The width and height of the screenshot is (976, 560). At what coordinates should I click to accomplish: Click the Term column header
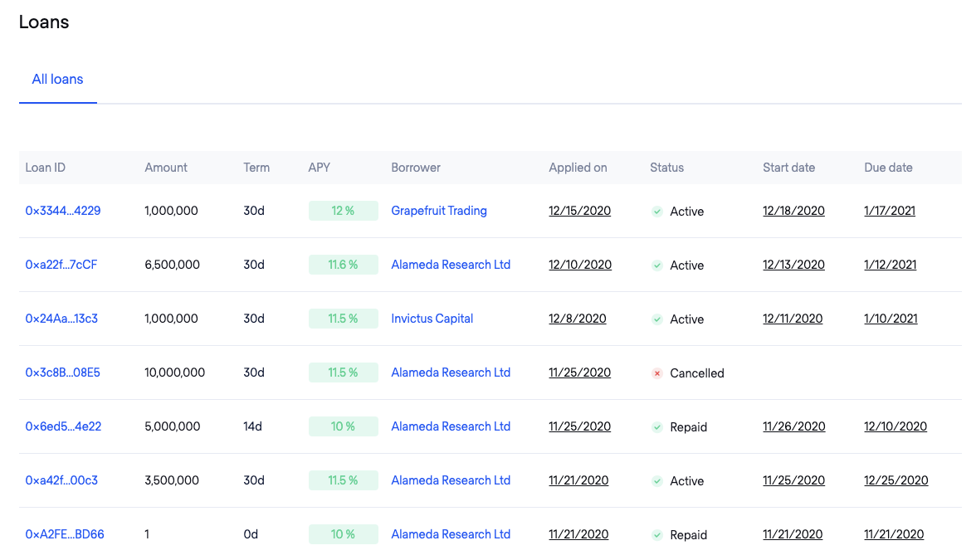click(x=256, y=168)
